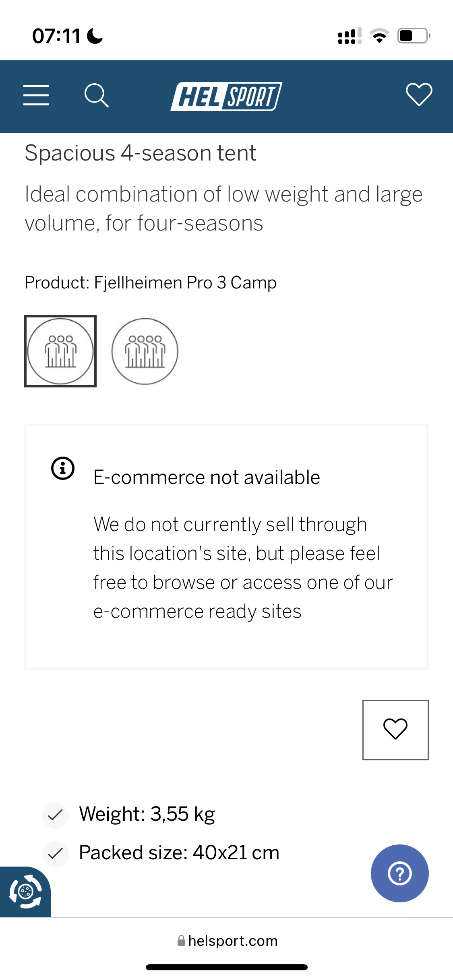
Task: Tap the padlock icon beside helsport.com
Action: [x=181, y=941]
